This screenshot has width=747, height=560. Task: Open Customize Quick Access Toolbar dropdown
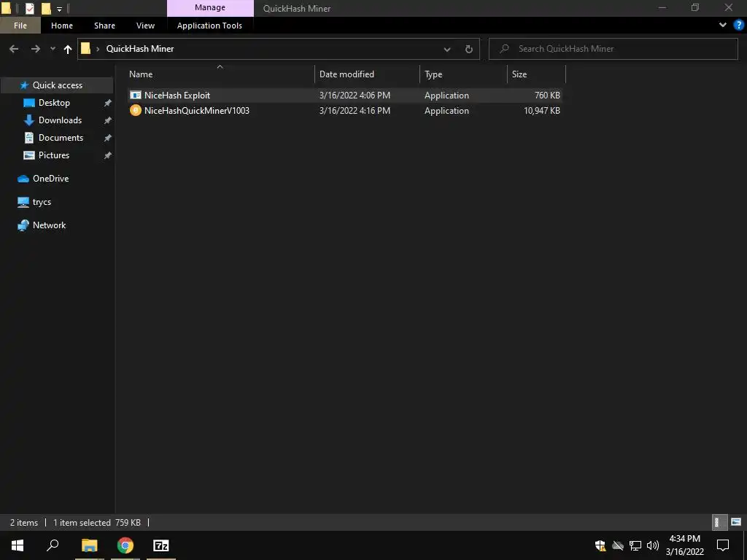59,9
